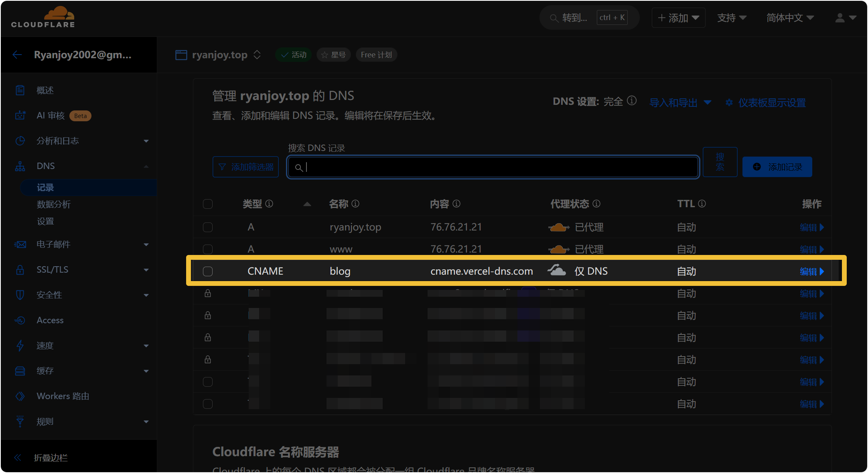This screenshot has width=868, height=473.
Task: Click the Cloudflare logo
Action: click(x=43, y=17)
